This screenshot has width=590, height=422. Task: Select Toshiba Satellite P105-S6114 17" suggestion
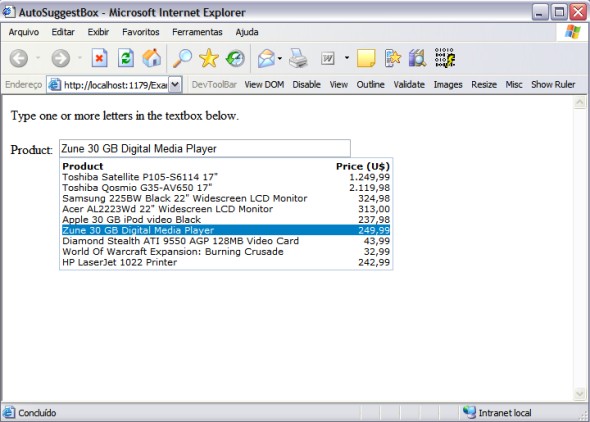pos(226,177)
